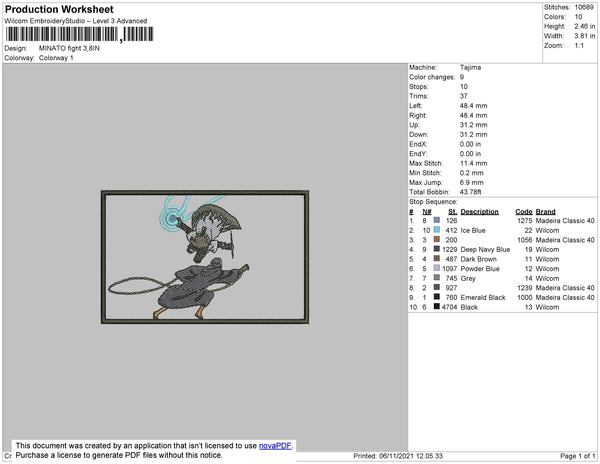Click the embroidery design preview image
This screenshot has width=600, height=464.
pos(205,257)
